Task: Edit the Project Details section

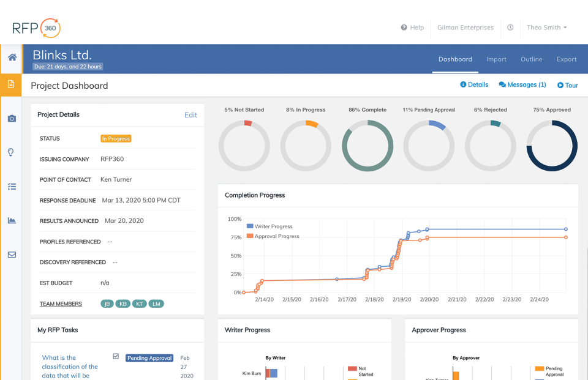Action: [x=190, y=115]
